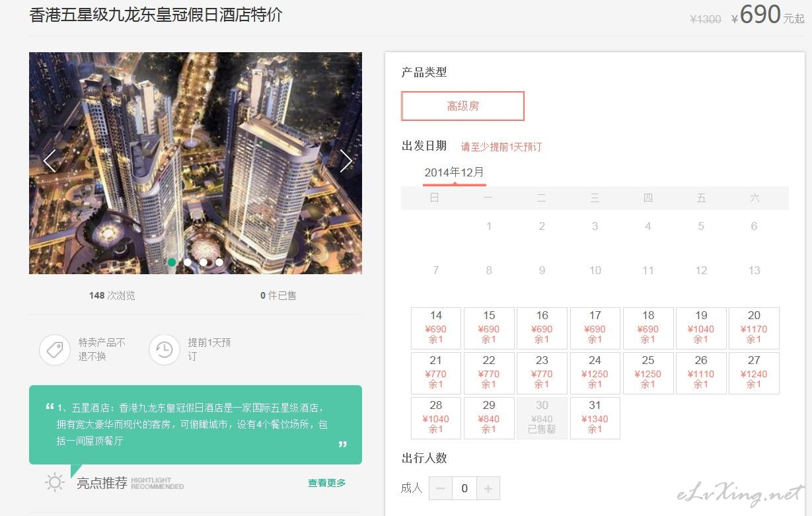Click disabled December 13 date

coord(754,270)
